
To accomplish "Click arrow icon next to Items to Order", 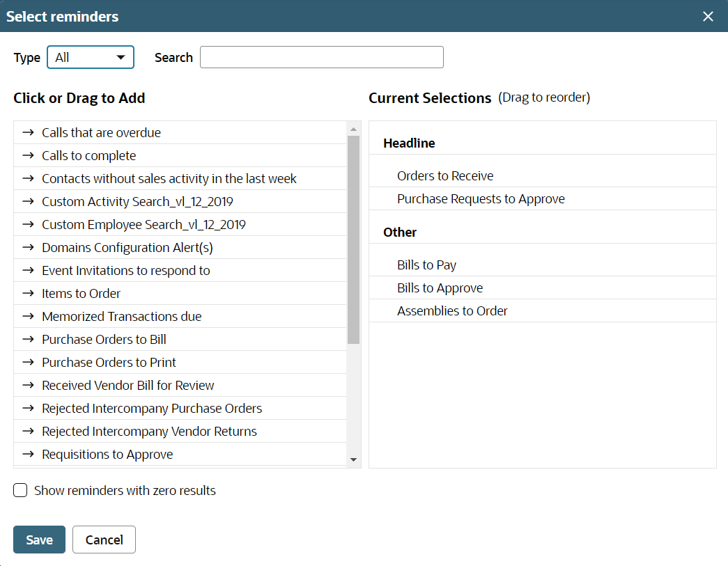I will (x=28, y=293).
